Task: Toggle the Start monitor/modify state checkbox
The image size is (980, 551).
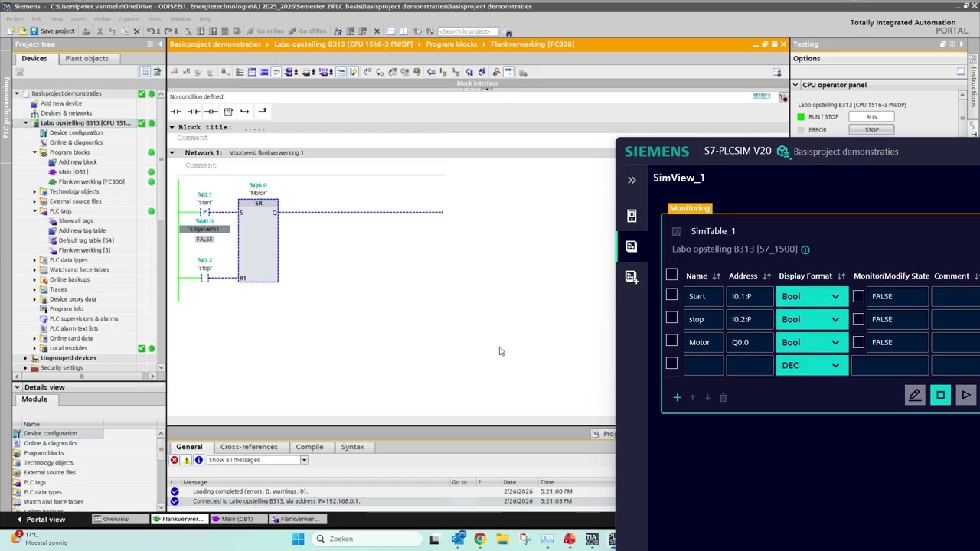Action: (858, 296)
